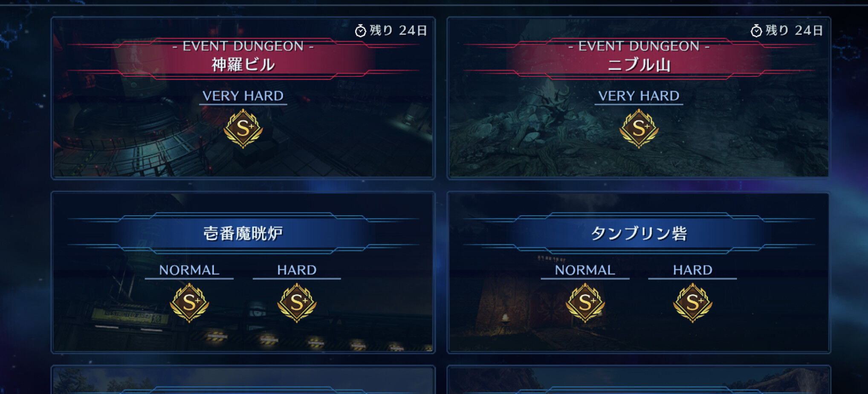
Task: Open the 壱番魔晄炉 dungeon title banner
Action: click(x=243, y=233)
